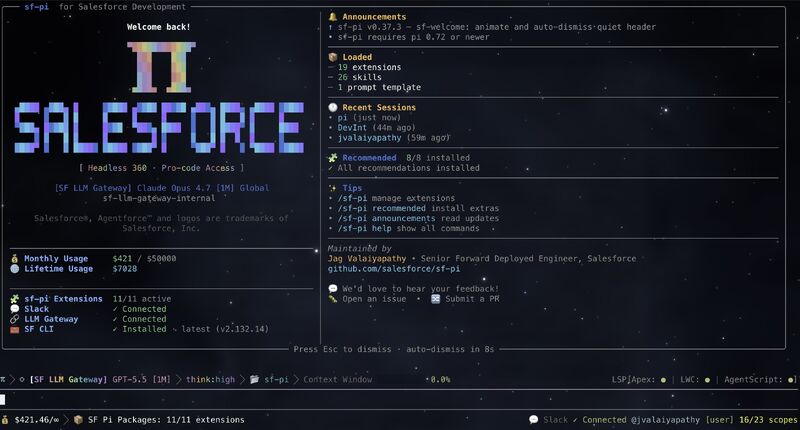Click the toolbox icon beside SF CLI
Viewport: 800px width, 430px height.
click(14, 330)
